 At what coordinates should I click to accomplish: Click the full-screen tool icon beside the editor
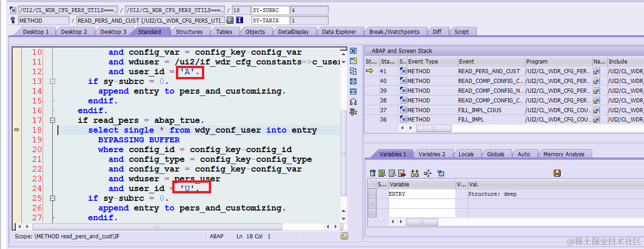tap(353, 81)
